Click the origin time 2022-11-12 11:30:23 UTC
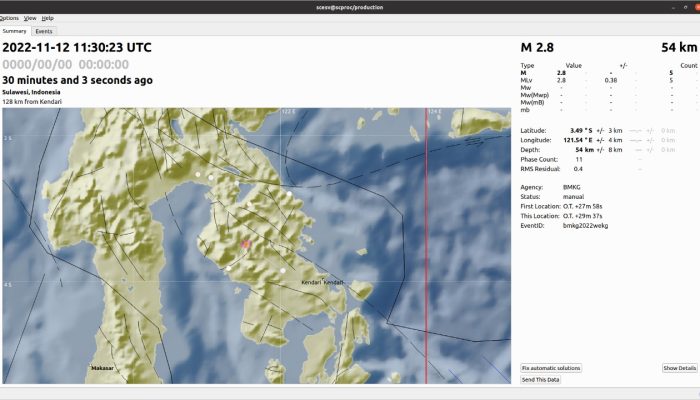700x400 pixels. (77, 47)
